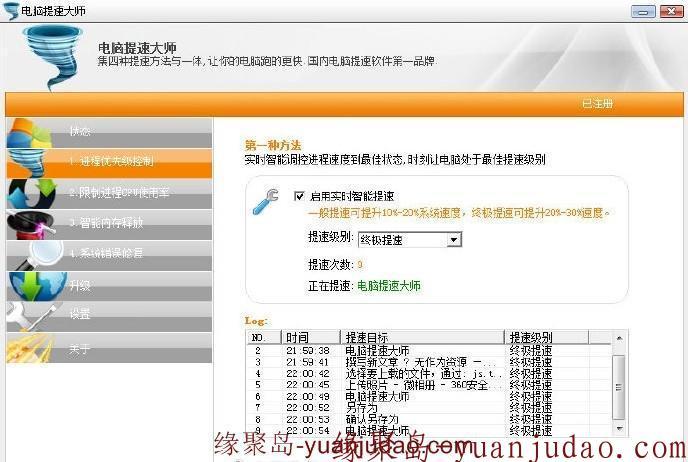Go to the 系统错误修复 section
This screenshot has height=462, width=688.
[x=112, y=253]
